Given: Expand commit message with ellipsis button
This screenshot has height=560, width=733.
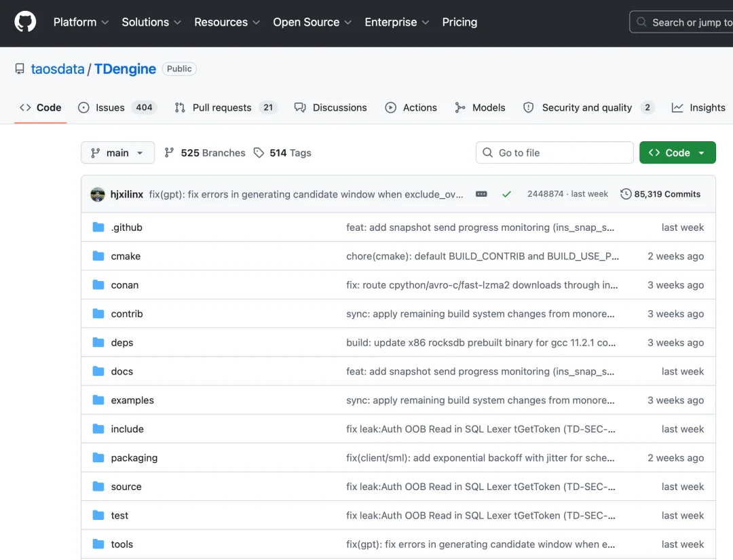Looking at the screenshot, I should tap(481, 194).
